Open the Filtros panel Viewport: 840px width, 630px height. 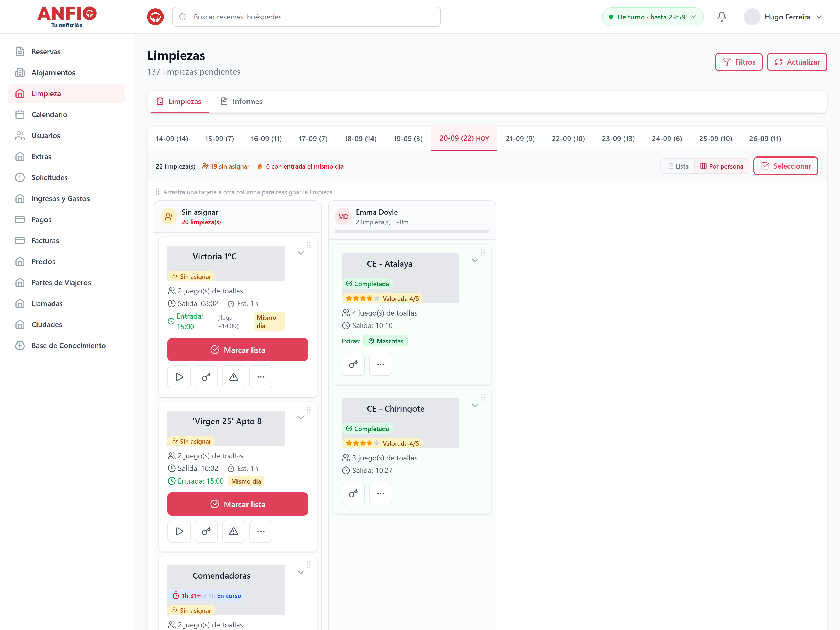point(739,62)
